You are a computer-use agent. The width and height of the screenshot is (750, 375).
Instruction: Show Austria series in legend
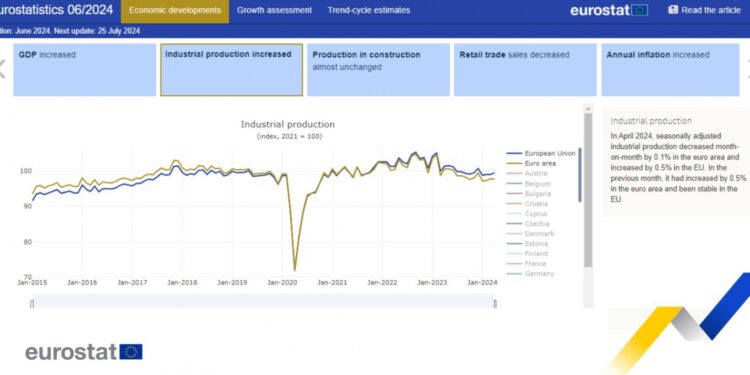(527, 174)
